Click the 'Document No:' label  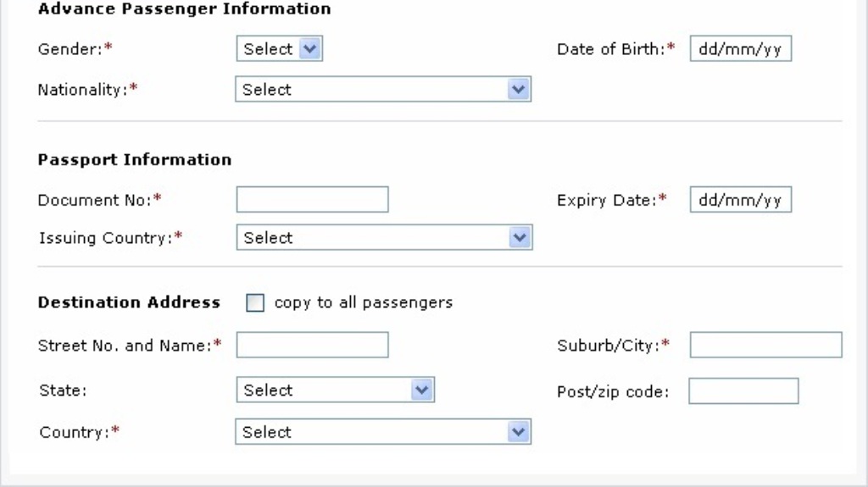(x=95, y=200)
